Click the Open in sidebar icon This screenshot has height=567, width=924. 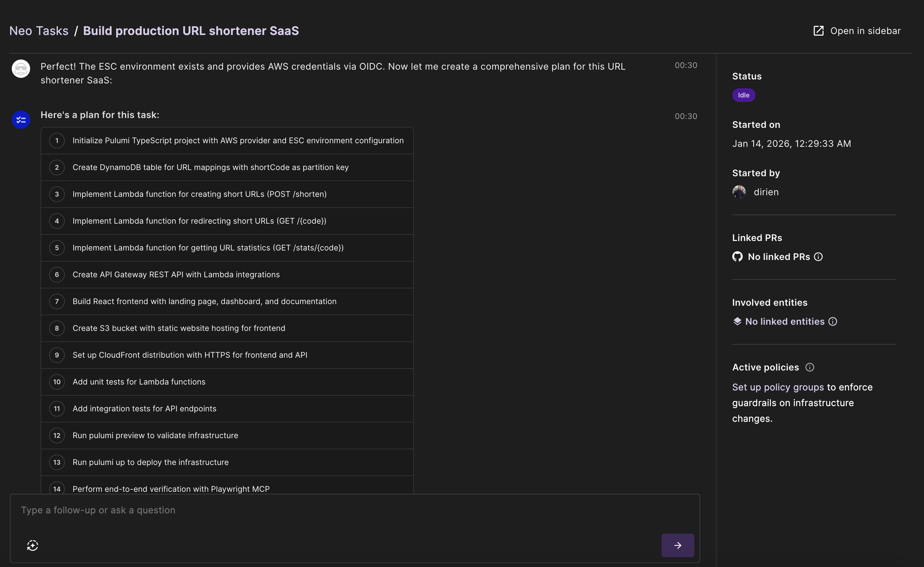pyautogui.click(x=818, y=31)
